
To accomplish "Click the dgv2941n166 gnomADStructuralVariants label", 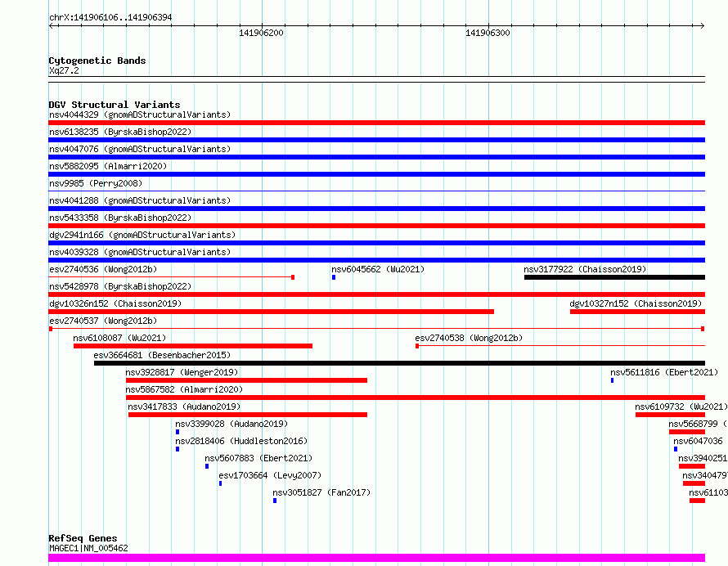I will pyautogui.click(x=142, y=235).
